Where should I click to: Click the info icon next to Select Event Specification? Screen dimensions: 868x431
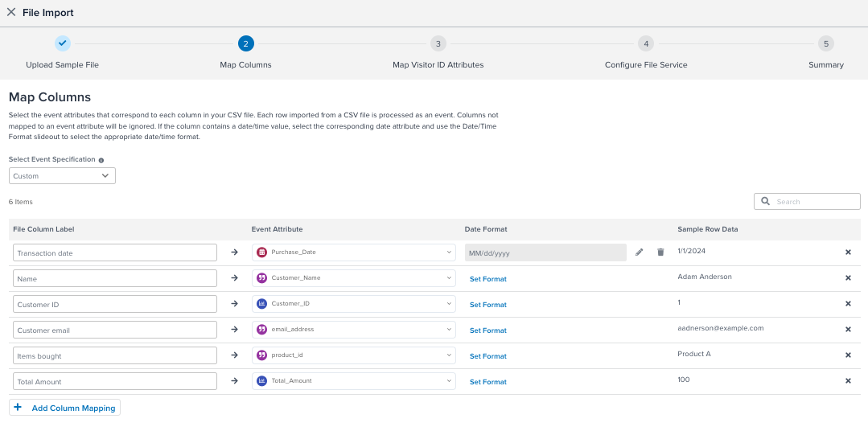tap(101, 160)
